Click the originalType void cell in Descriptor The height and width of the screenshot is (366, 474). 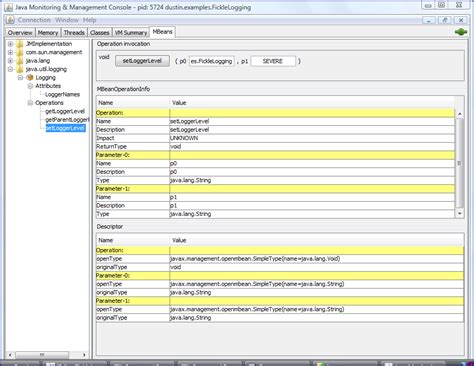tap(317, 267)
